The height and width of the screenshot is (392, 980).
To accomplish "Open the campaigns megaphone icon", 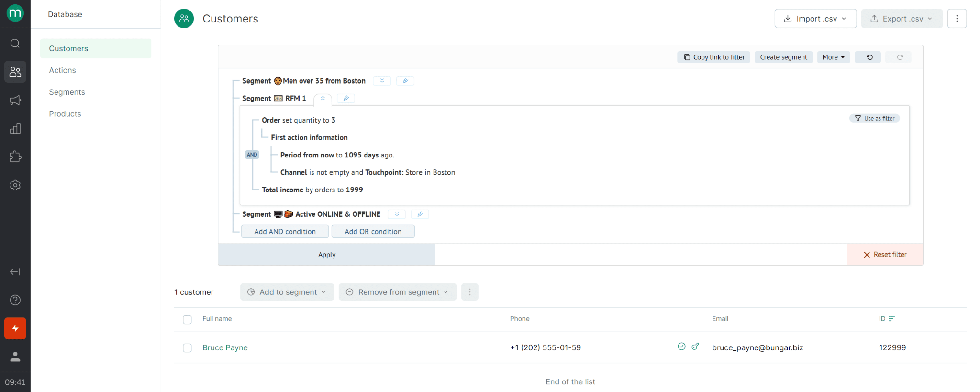I will [x=15, y=100].
